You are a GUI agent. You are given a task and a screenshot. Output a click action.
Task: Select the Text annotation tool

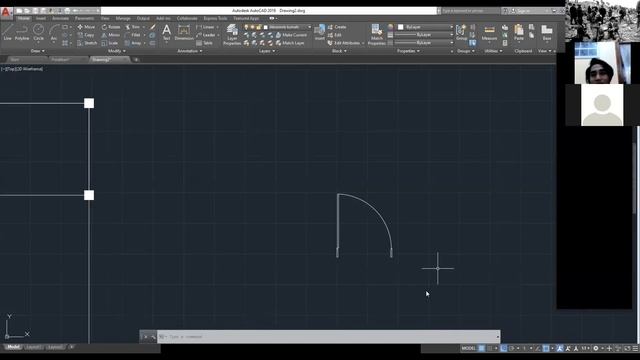(x=167, y=32)
